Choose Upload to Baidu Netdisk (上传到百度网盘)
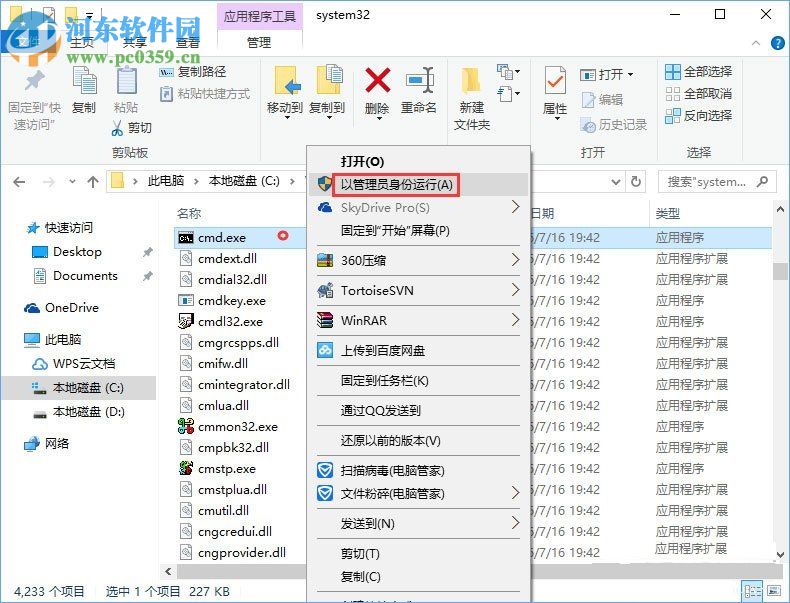 point(383,351)
